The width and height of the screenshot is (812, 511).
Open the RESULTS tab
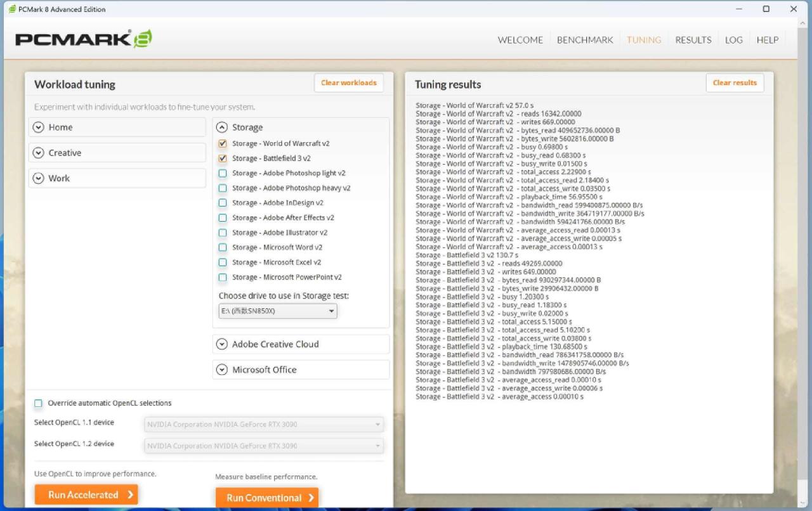pos(693,40)
